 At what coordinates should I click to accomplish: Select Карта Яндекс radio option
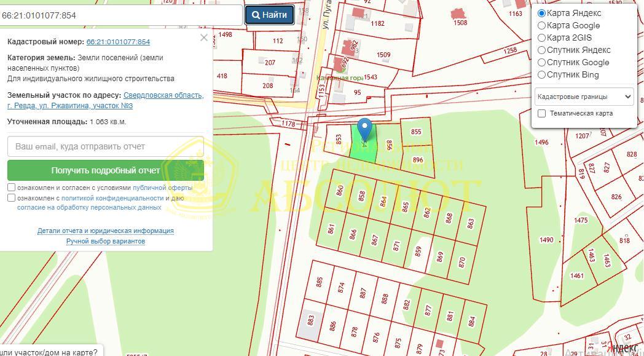click(542, 13)
